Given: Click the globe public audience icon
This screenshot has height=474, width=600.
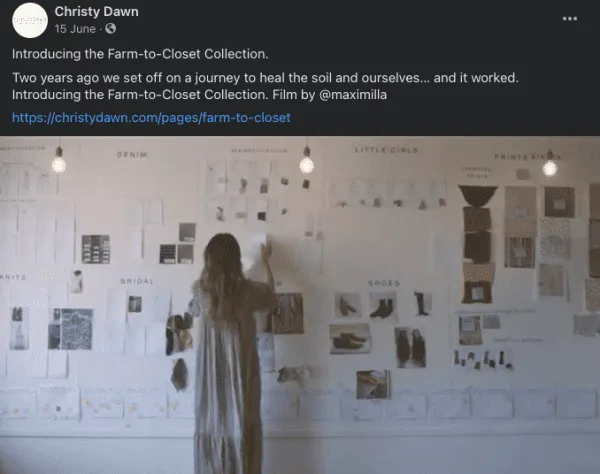Looking at the screenshot, I should coord(111,29).
